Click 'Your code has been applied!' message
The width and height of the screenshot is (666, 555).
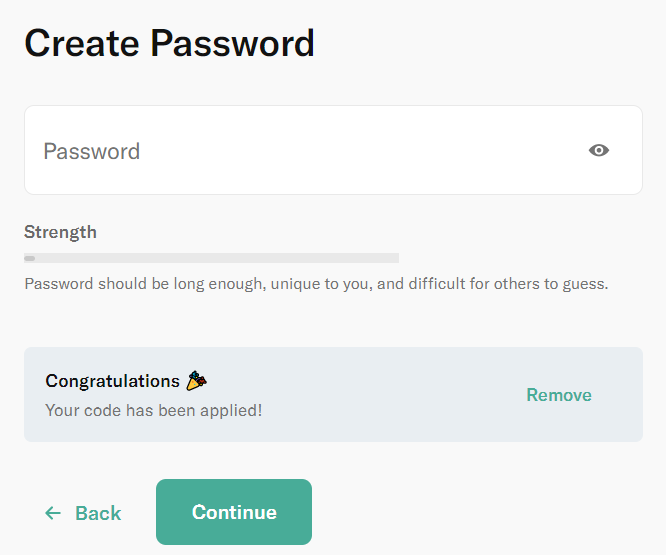coord(154,411)
